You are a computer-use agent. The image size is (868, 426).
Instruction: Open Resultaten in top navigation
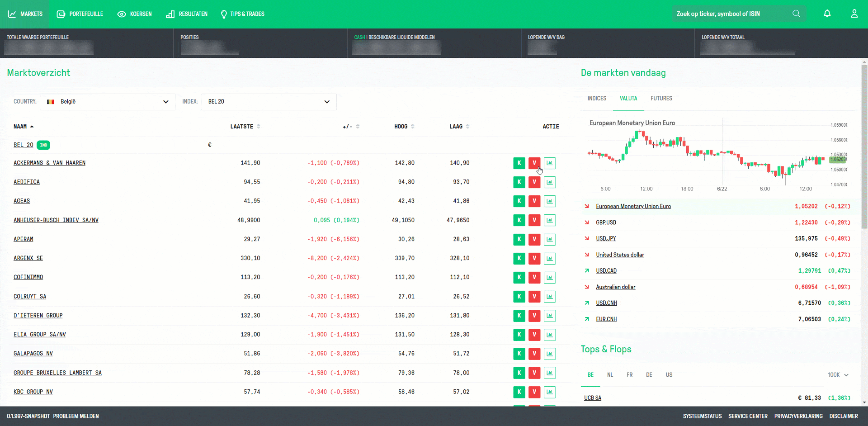click(x=187, y=14)
